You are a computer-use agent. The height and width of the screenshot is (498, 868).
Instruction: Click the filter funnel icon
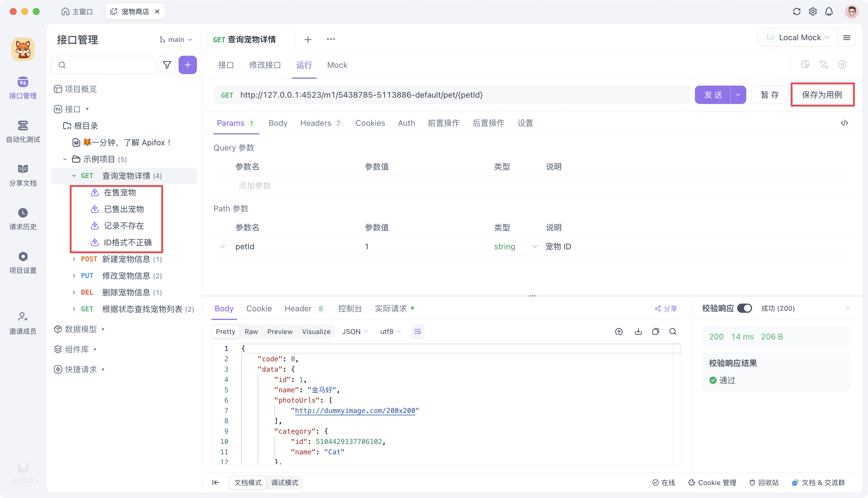pyautogui.click(x=167, y=65)
